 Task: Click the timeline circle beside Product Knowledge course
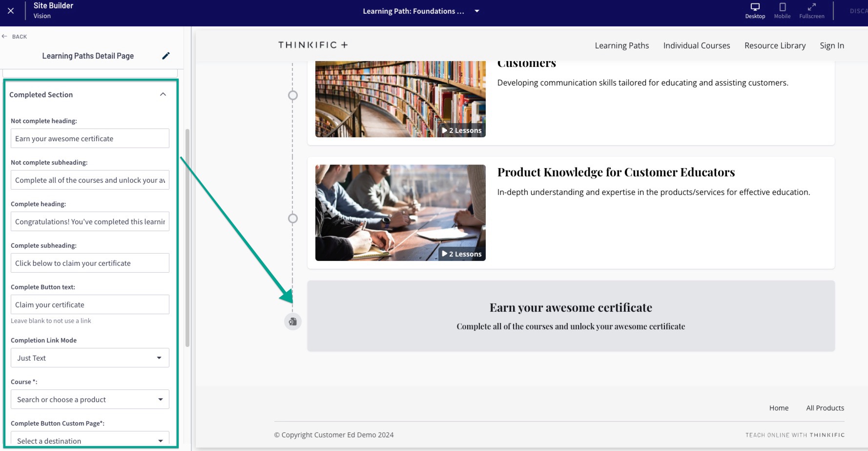pyautogui.click(x=293, y=218)
